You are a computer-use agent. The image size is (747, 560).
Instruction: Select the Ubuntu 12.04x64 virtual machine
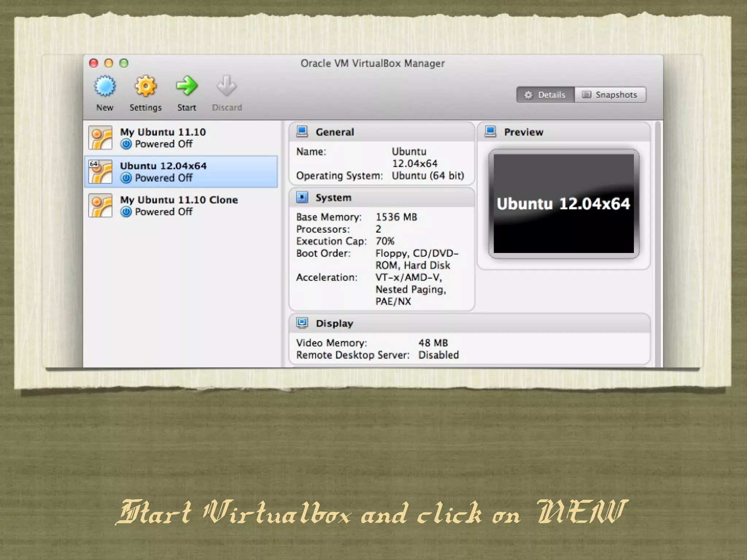pos(163,171)
